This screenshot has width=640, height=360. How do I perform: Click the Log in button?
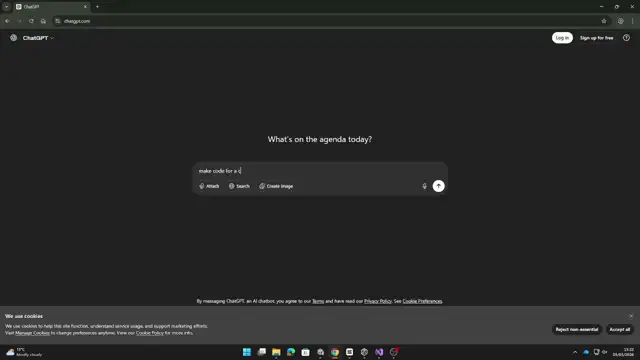coord(562,38)
